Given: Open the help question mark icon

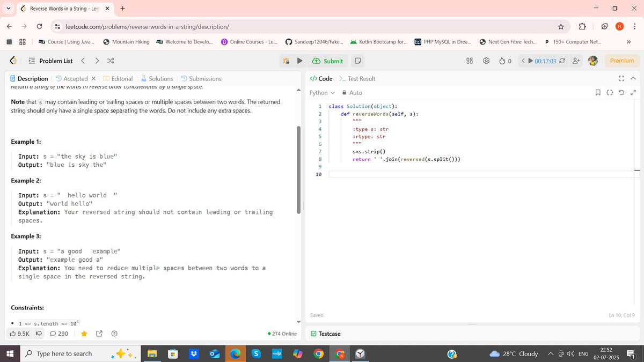Looking at the screenshot, I should [x=114, y=334].
